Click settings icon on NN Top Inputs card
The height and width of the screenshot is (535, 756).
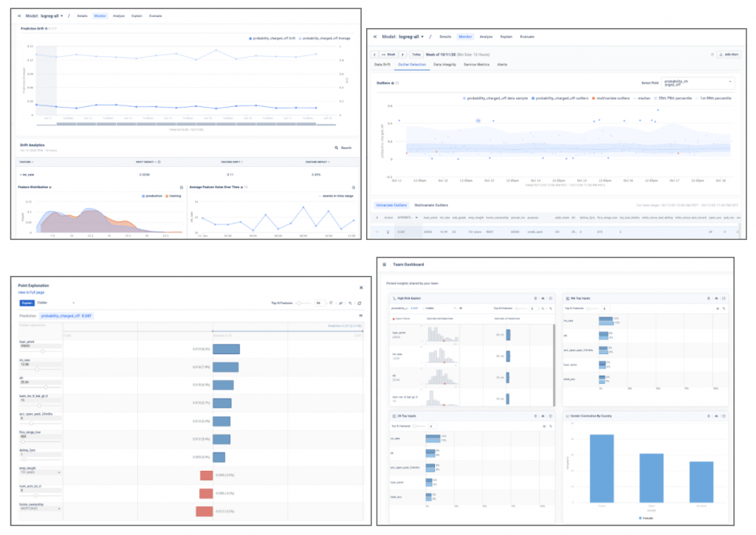click(x=718, y=308)
